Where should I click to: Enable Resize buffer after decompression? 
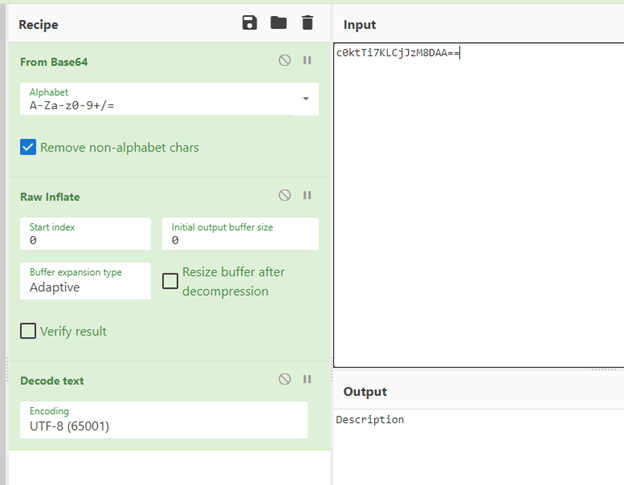[170, 281]
